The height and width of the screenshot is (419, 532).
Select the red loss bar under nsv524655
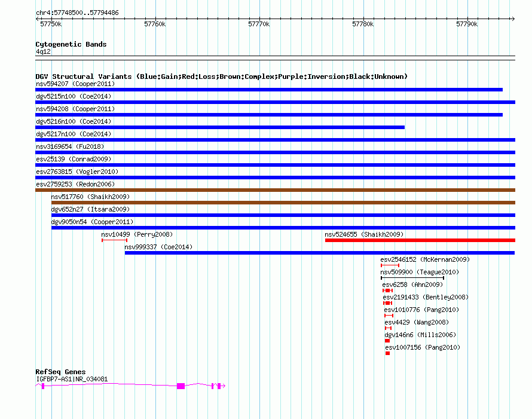(420, 240)
